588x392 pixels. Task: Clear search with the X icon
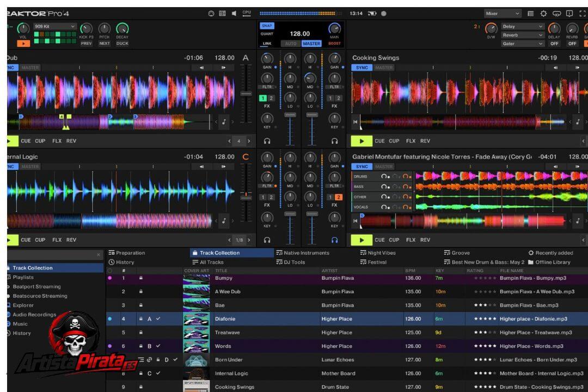pos(99,255)
